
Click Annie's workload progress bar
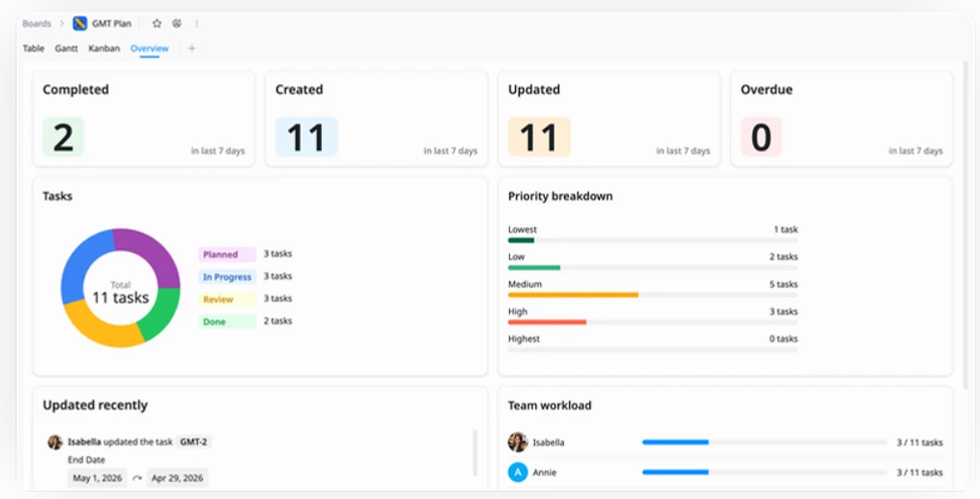[x=764, y=472]
